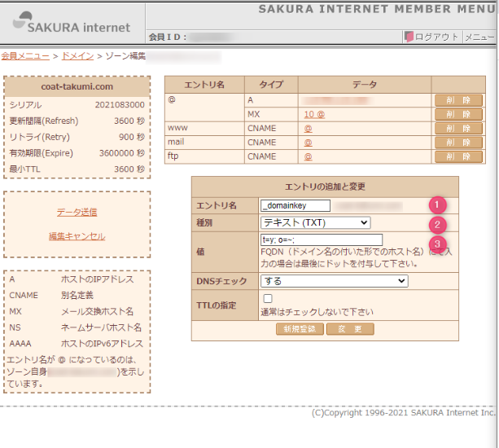Delete the A record entry
The image size is (499, 448).
coord(458,100)
